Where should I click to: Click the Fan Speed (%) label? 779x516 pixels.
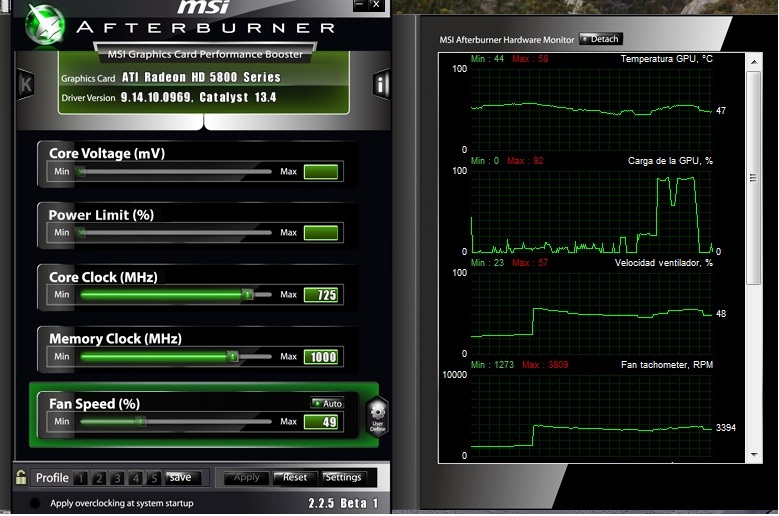pyautogui.click(x=94, y=404)
